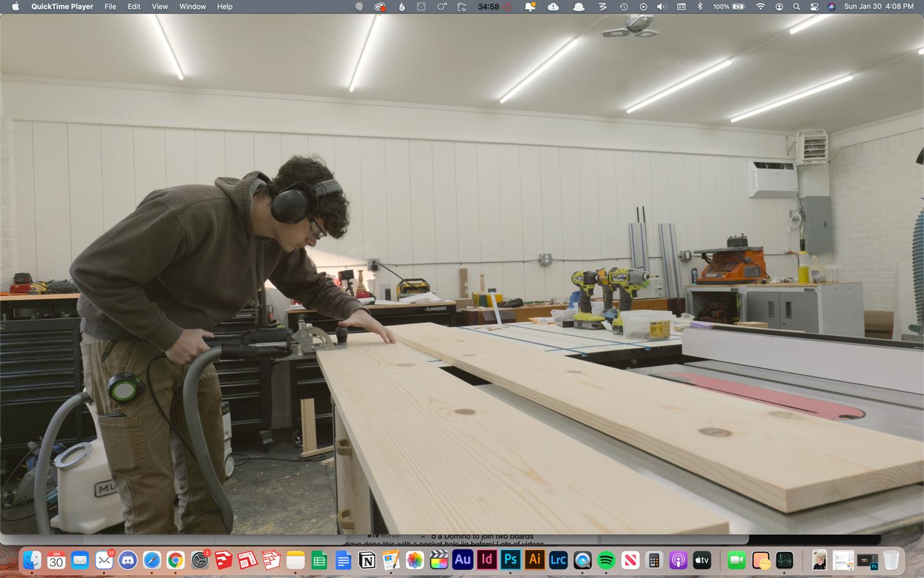Restore the minimized portrait window in dock

(819, 560)
